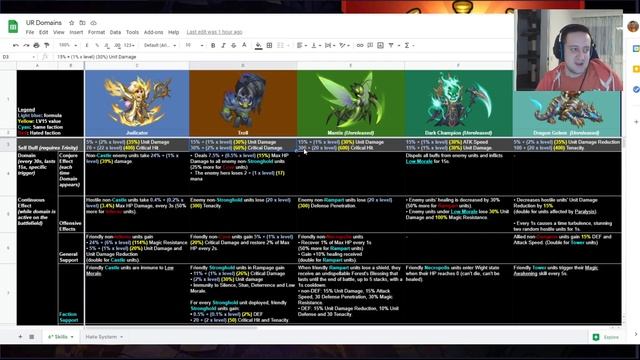Format as percent

(97, 45)
